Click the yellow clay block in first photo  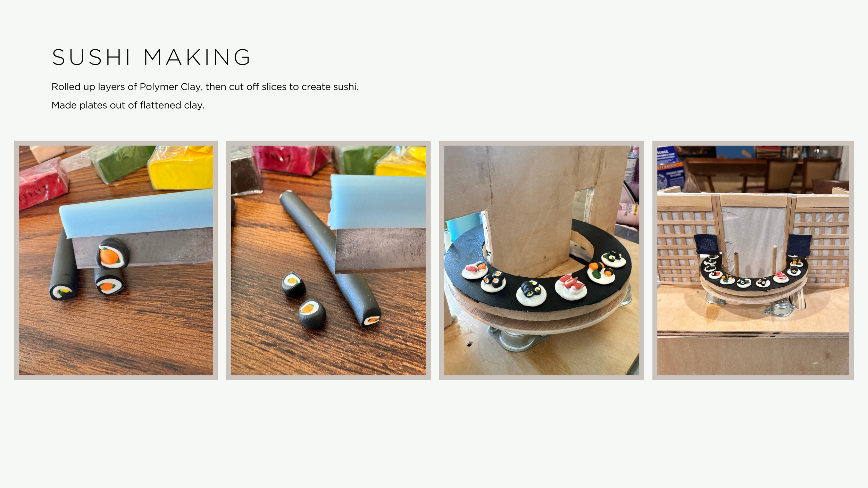181,168
